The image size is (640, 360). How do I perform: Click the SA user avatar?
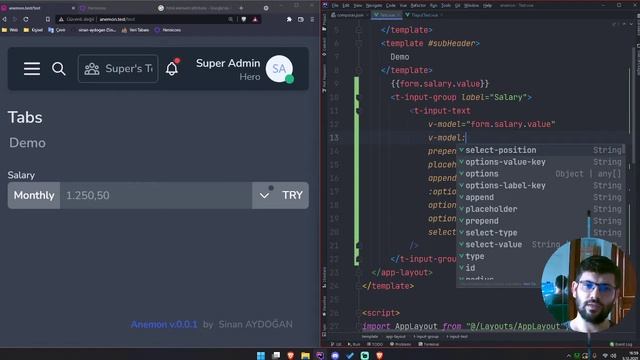pyautogui.click(x=279, y=69)
